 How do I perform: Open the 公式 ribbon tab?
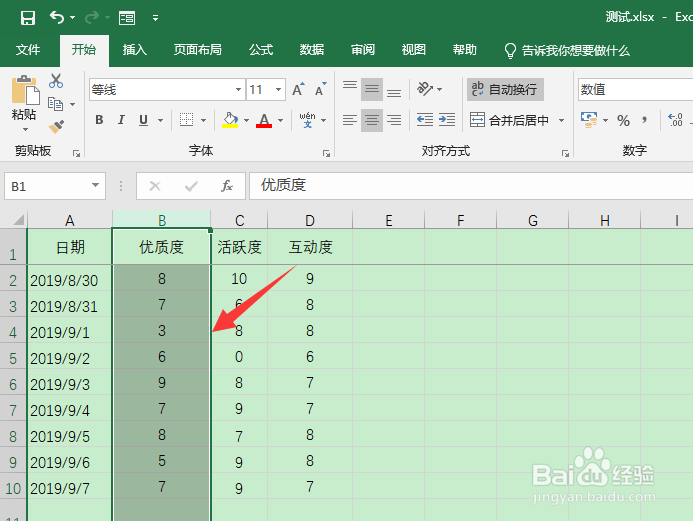click(261, 49)
